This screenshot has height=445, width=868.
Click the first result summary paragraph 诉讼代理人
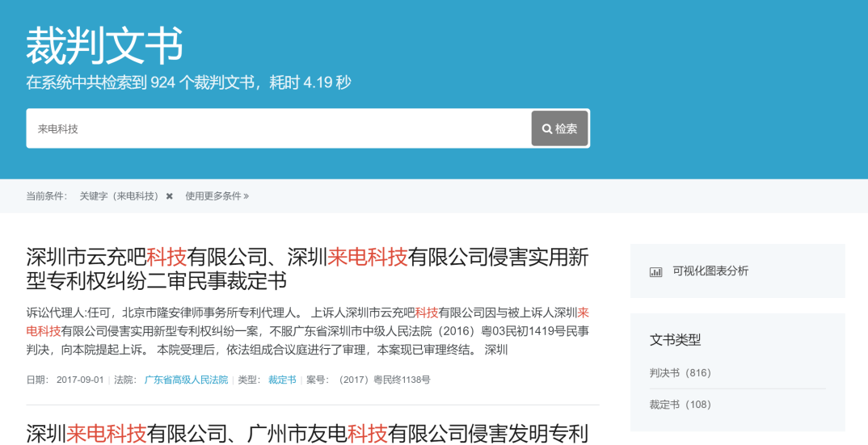click(307, 331)
